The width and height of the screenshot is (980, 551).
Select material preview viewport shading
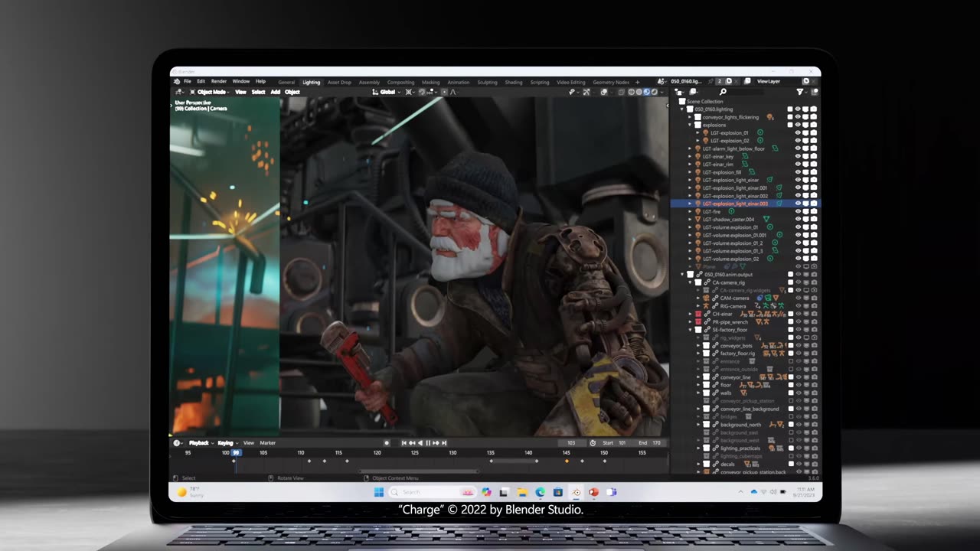point(647,92)
